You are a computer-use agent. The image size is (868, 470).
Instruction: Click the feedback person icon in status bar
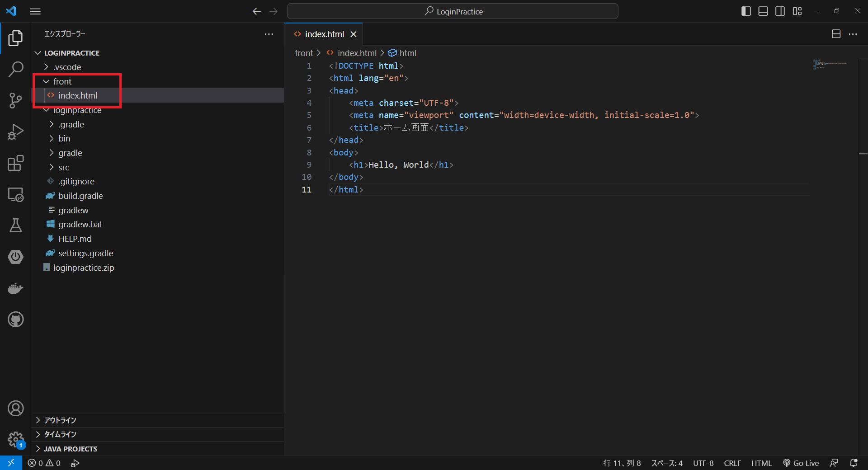834,463
